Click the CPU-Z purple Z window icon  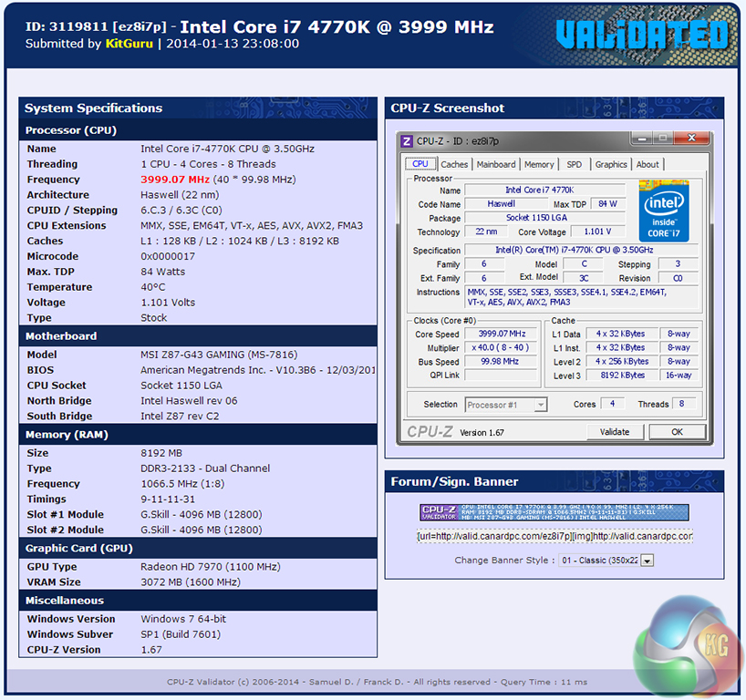[x=407, y=141]
